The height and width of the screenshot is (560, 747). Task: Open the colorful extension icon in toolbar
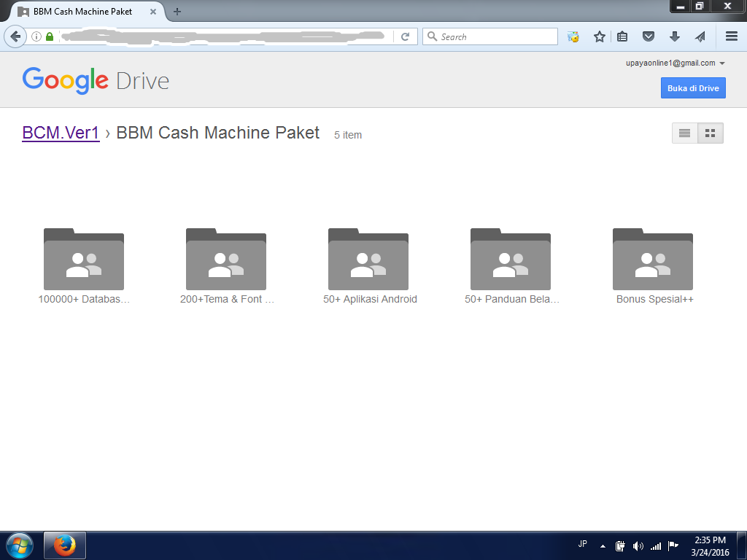coord(573,36)
